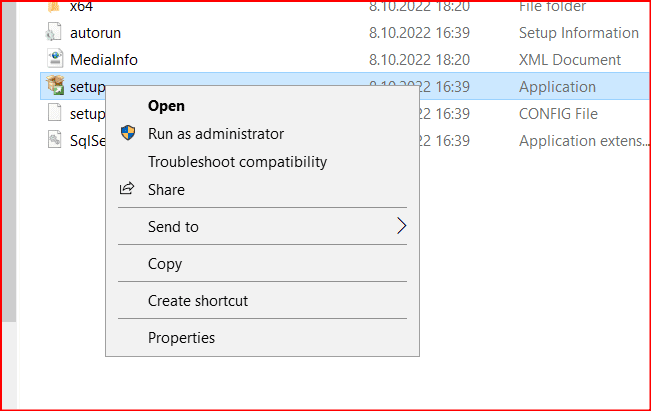Click the SqlSe application extension icon
The height and width of the screenshot is (411, 651).
pyautogui.click(x=54, y=141)
